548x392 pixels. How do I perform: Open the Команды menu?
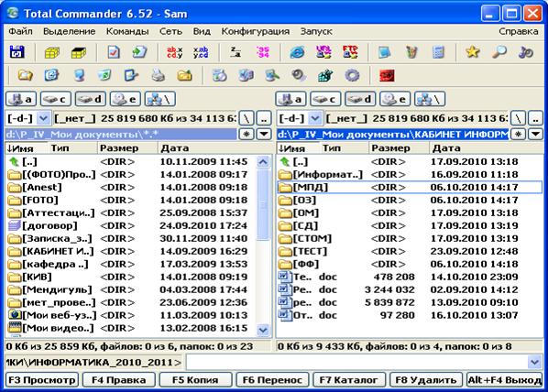point(127,31)
